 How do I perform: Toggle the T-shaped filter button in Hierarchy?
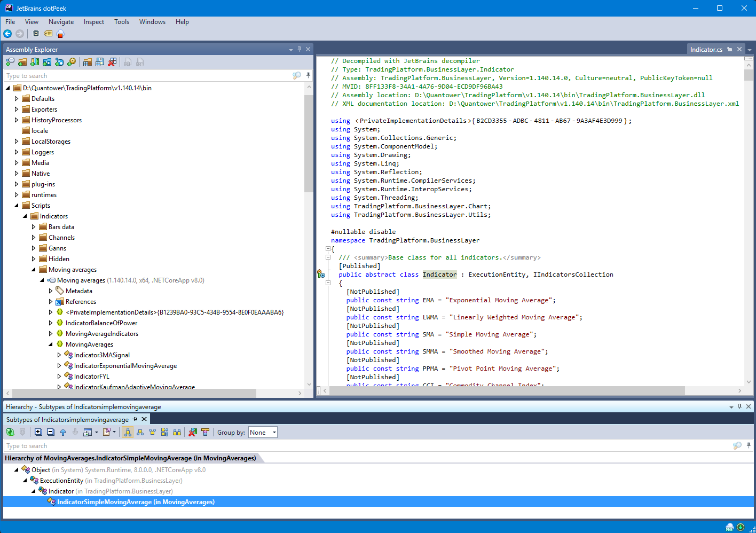205,432
